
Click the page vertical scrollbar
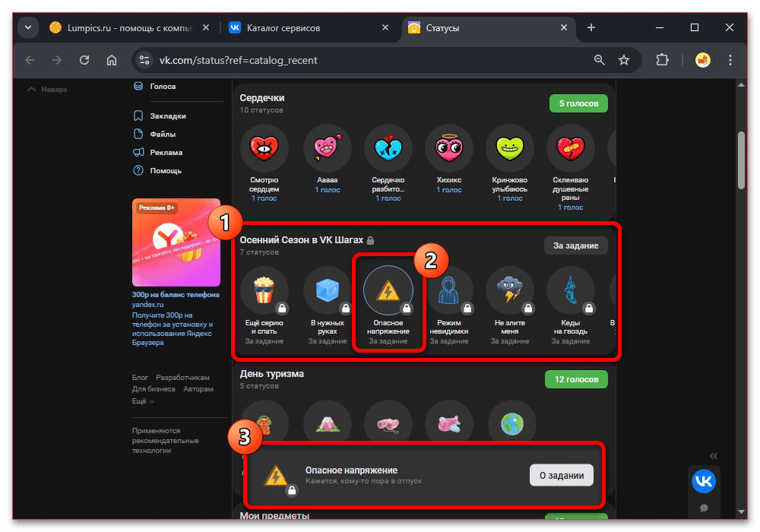(741, 160)
